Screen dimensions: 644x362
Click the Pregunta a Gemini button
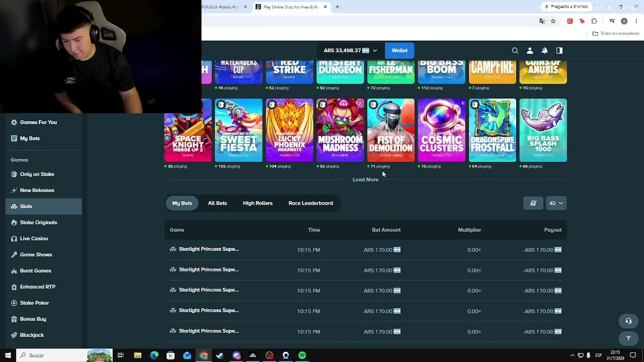click(x=566, y=7)
